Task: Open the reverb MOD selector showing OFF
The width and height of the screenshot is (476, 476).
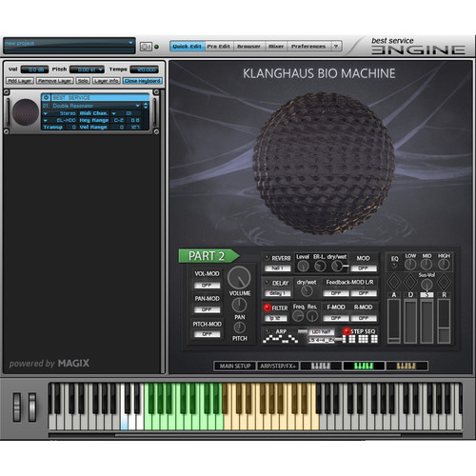Action: [364, 268]
